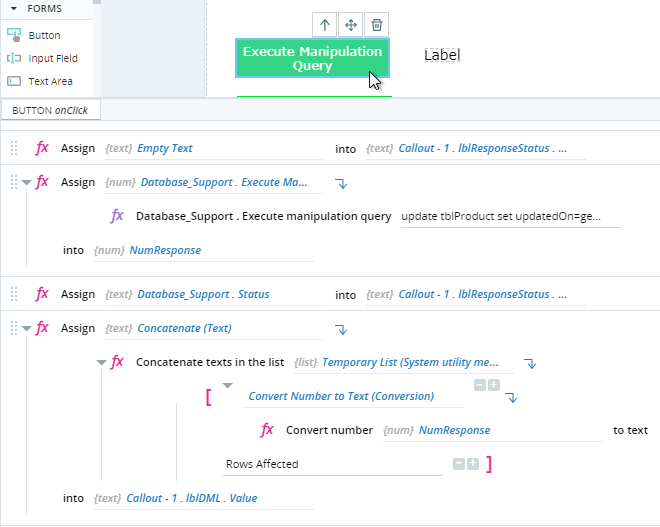Grab the drag handle of Empty Text assign row
660x527 pixels.
pos(14,148)
